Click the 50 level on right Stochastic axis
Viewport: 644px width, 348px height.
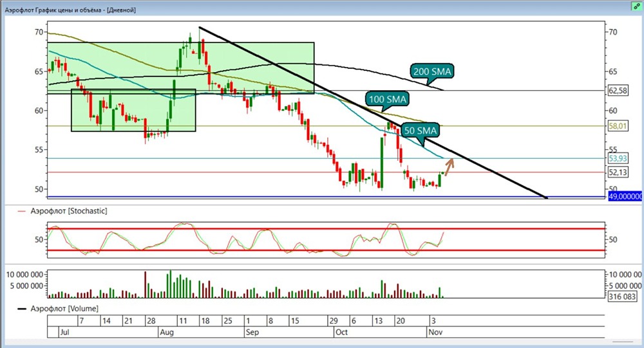[x=613, y=239]
